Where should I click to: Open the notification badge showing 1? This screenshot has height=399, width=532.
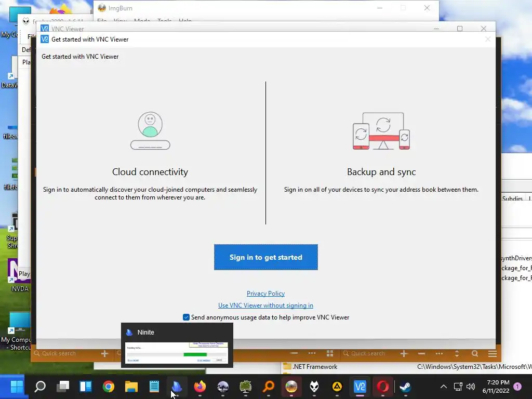click(x=517, y=387)
